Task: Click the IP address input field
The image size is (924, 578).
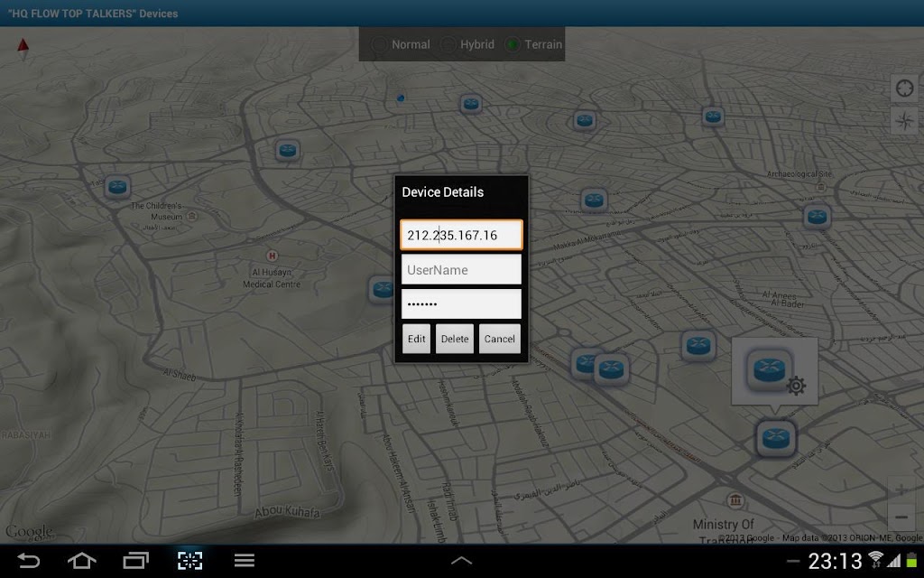Action: point(461,235)
